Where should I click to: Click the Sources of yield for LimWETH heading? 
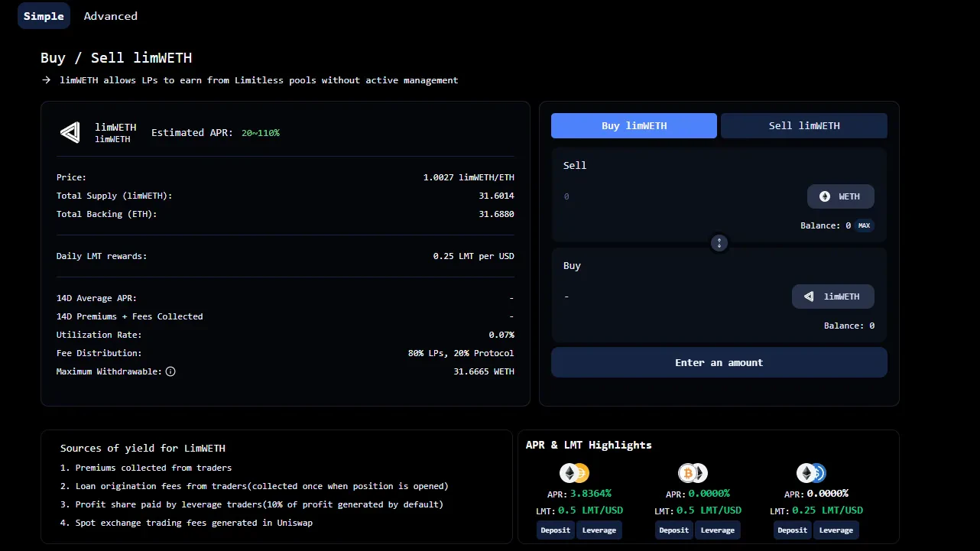[143, 449]
